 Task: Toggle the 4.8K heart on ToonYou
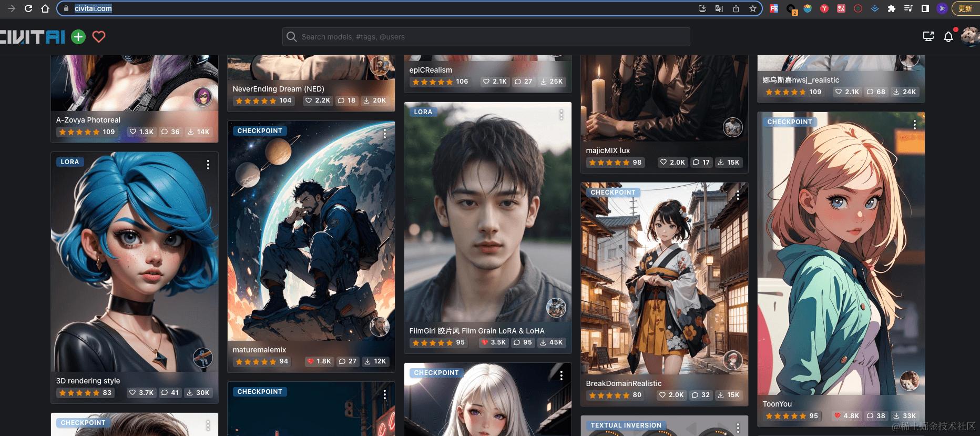point(846,415)
